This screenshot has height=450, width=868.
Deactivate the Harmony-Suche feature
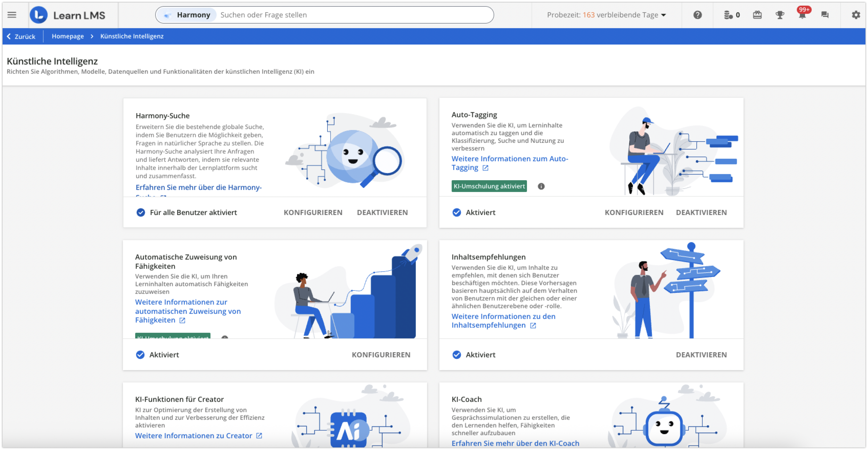tap(382, 212)
